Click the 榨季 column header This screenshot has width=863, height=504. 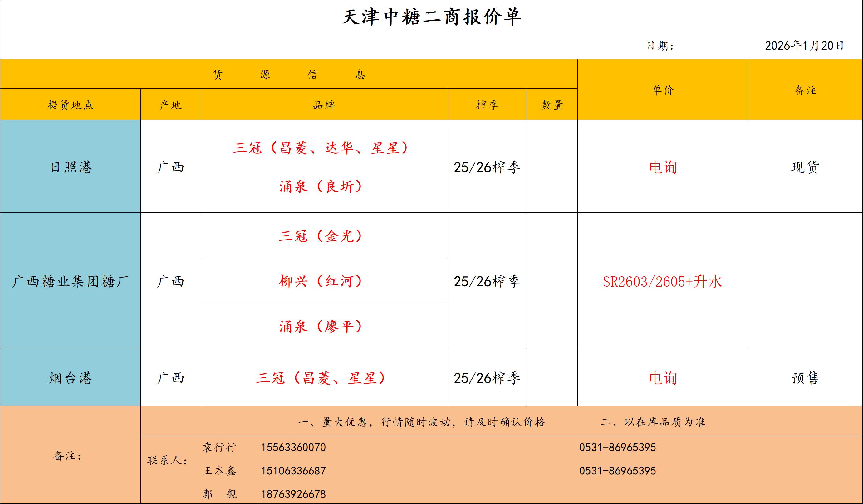[487, 105]
